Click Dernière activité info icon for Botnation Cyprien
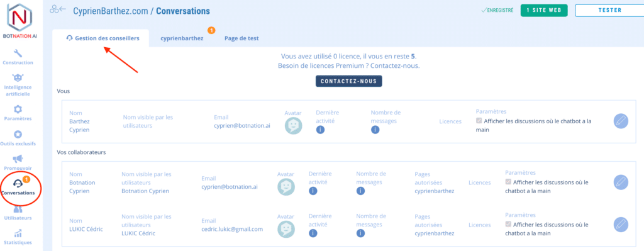 (x=313, y=191)
